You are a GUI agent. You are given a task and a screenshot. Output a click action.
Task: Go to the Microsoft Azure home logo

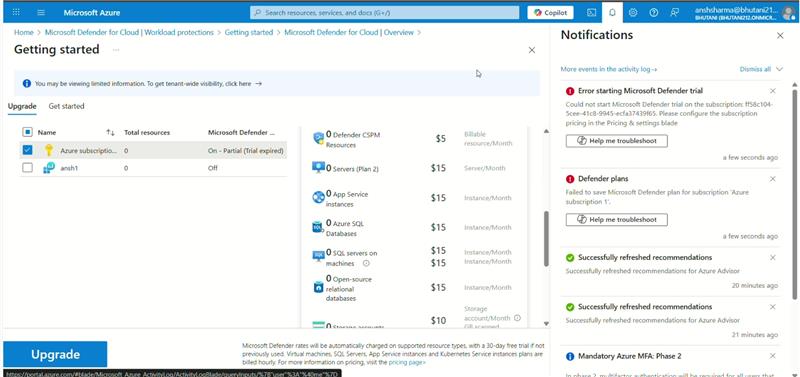click(92, 13)
